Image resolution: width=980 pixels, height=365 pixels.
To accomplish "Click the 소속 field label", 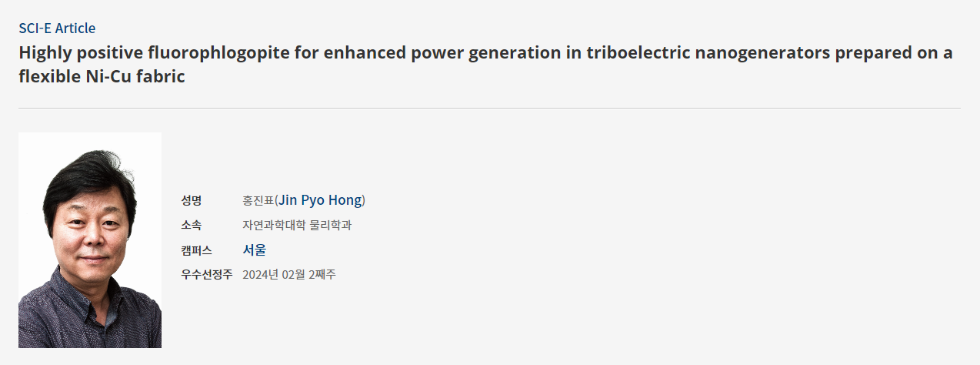I will [192, 225].
